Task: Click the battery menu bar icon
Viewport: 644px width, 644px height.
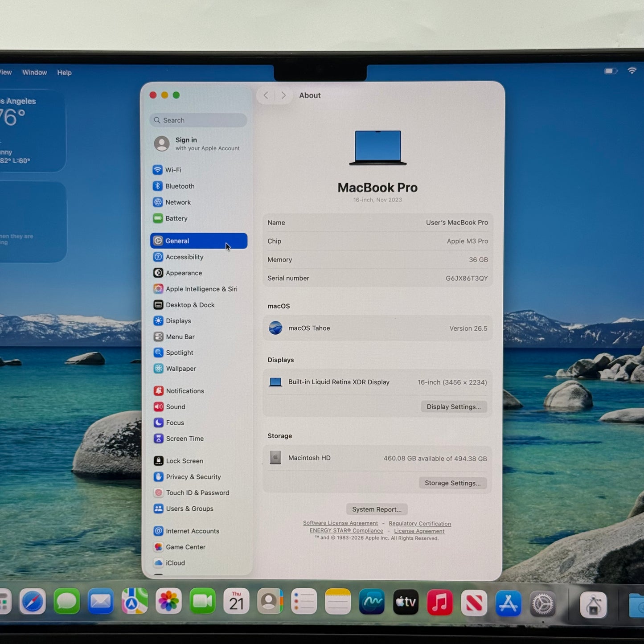Action: point(611,71)
